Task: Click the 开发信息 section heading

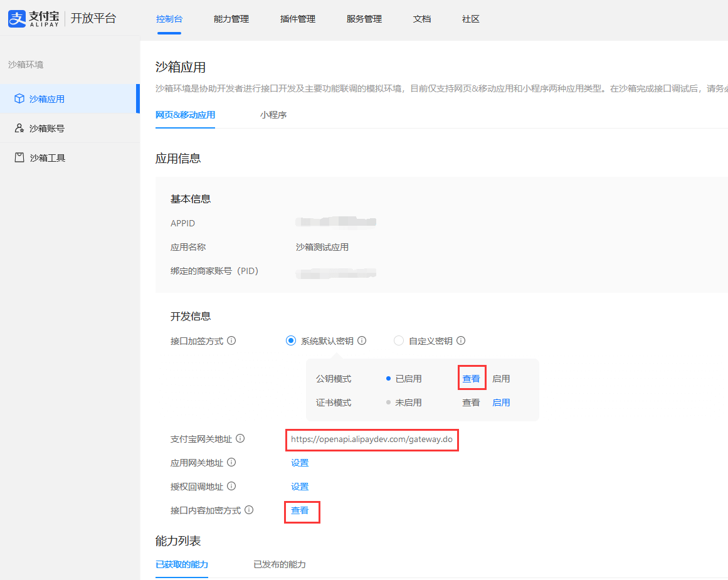Action: 191,316
